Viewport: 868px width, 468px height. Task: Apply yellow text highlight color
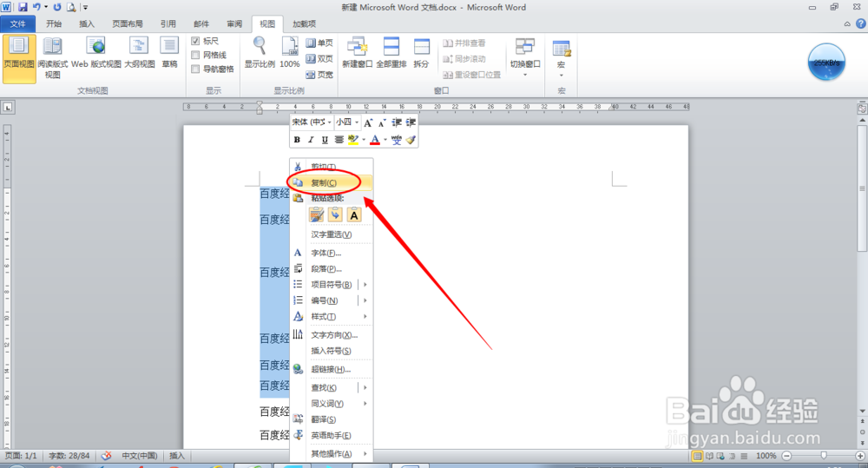point(353,140)
